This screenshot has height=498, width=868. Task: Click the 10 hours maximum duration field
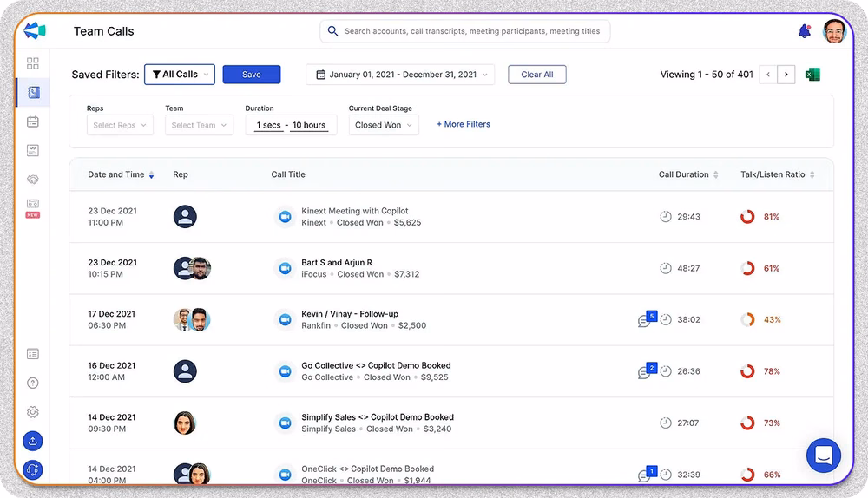(309, 125)
